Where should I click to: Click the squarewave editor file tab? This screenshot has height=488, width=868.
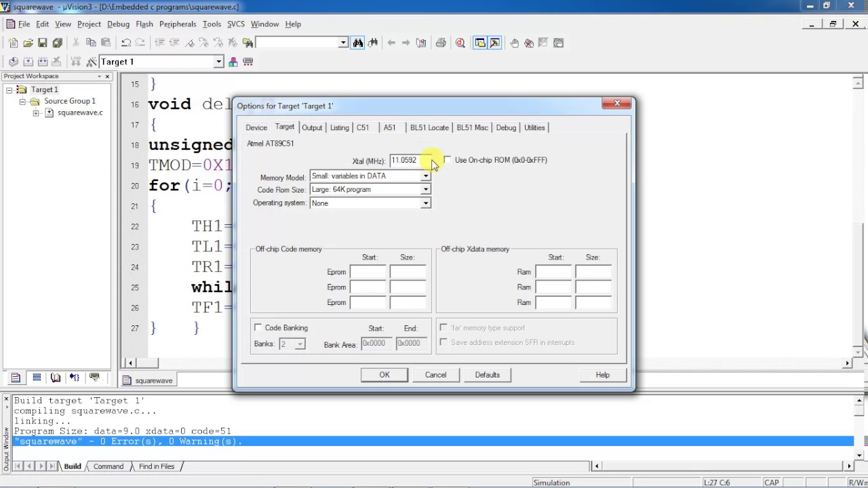(149, 380)
